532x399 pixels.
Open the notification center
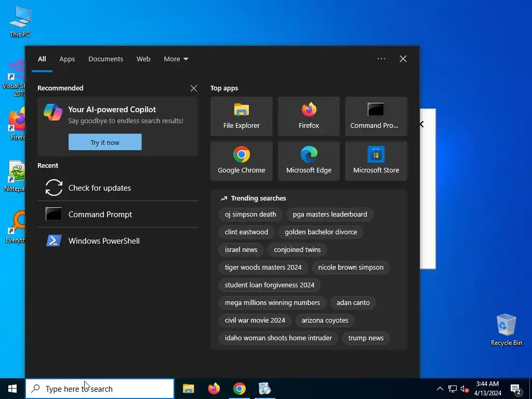point(516,389)
